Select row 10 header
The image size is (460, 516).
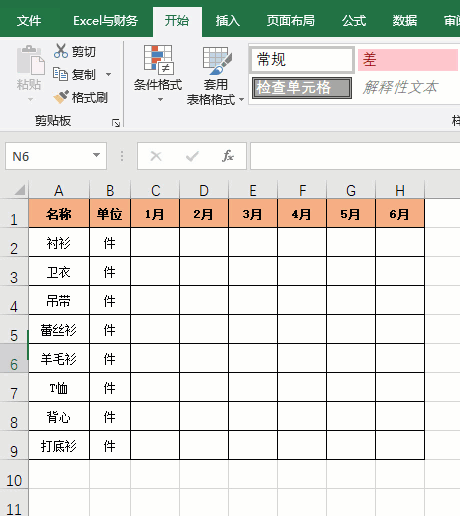(x=14, y=474)
